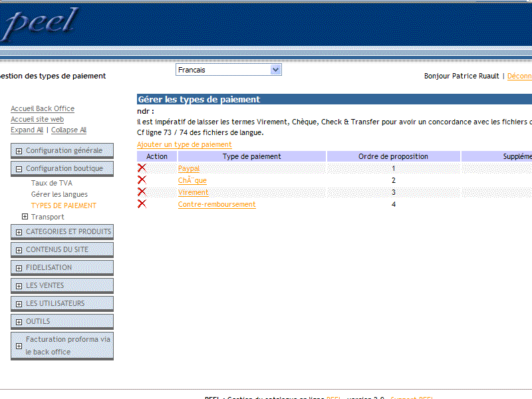The width and height of the screenshot is (532, 399).
Task: Collapse Configuration boutique minus icon
Action: (x=19, y=169)
